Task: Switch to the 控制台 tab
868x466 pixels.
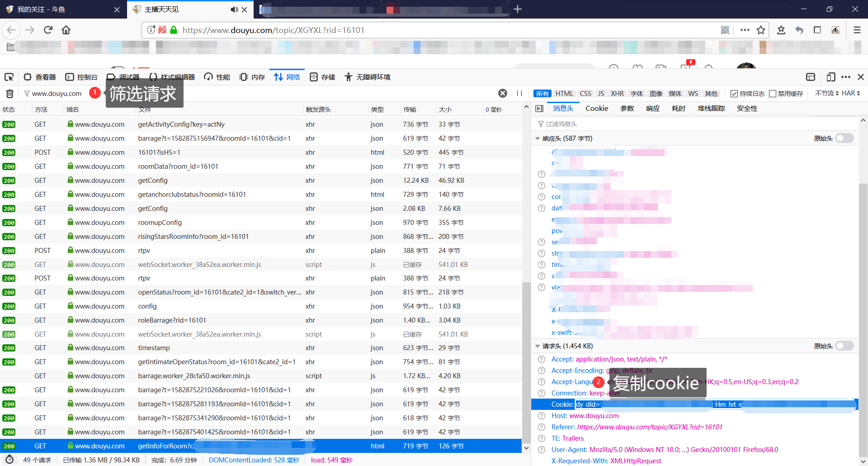Action: coord(82,77)
